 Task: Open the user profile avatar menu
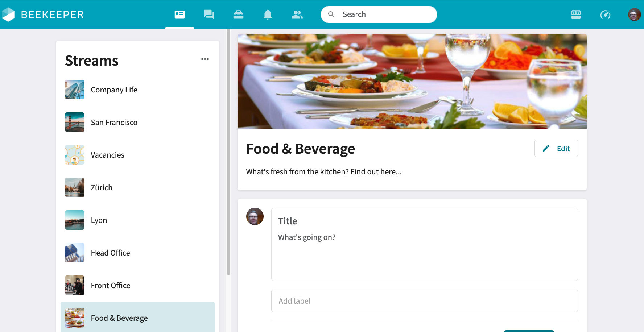click(x=634, y=14)
